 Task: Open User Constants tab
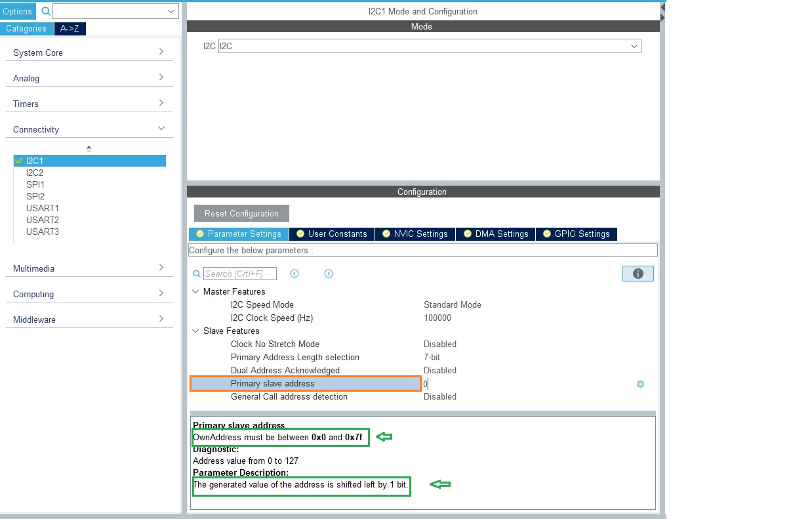332,234
